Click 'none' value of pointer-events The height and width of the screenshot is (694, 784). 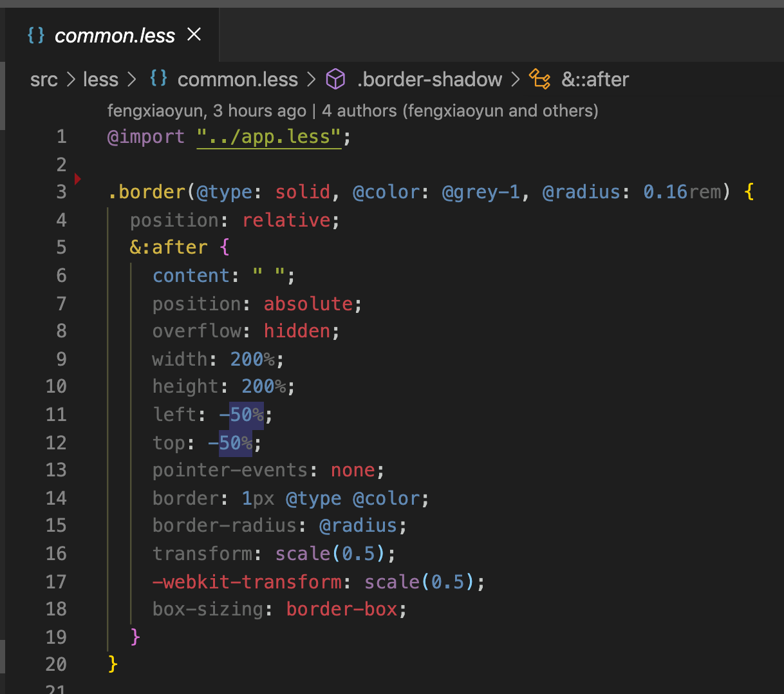tap(353, 470)
